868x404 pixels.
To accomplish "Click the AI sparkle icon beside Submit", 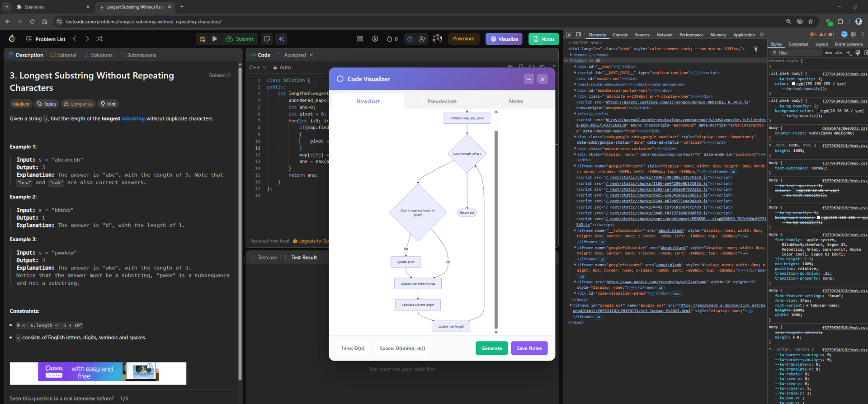I will pyautogui.click(x=281, y=39).
